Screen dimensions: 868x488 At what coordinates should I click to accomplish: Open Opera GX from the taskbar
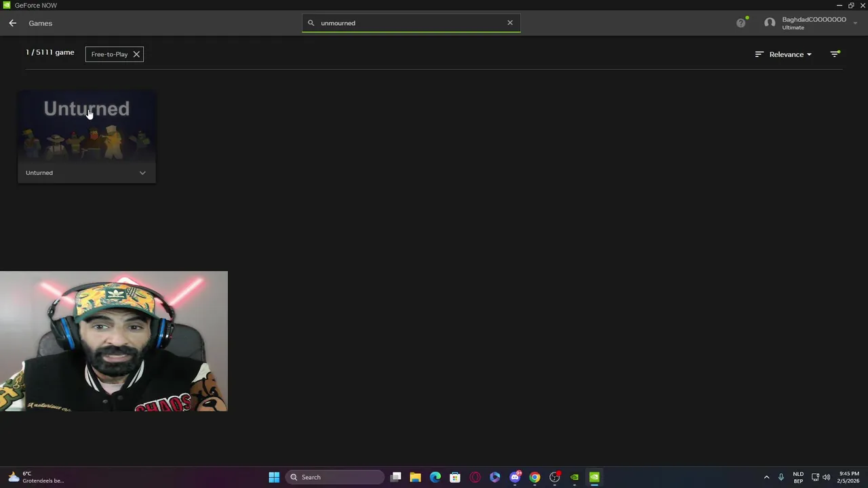tap(475, 477)
